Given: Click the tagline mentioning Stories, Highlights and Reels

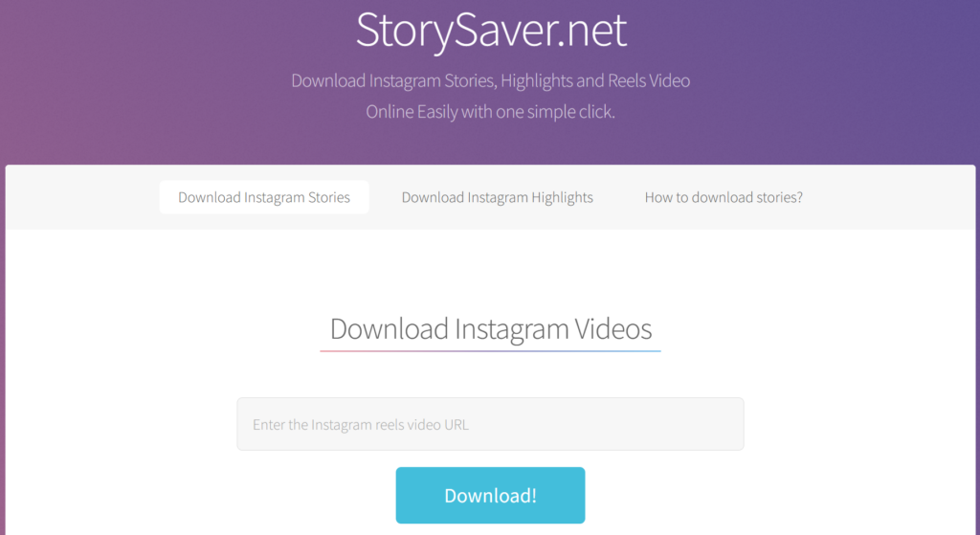Looking at the screenshot, I should 491,80.
